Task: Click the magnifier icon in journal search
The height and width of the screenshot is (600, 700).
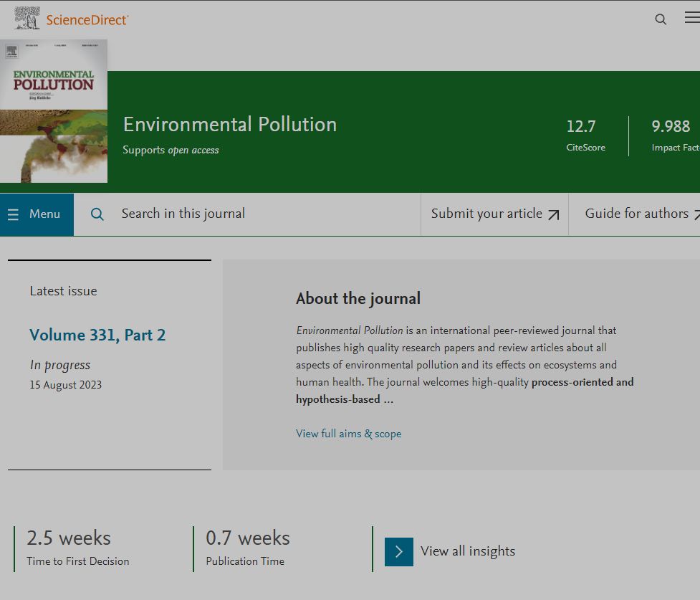Action: click(x=97, y=214)
